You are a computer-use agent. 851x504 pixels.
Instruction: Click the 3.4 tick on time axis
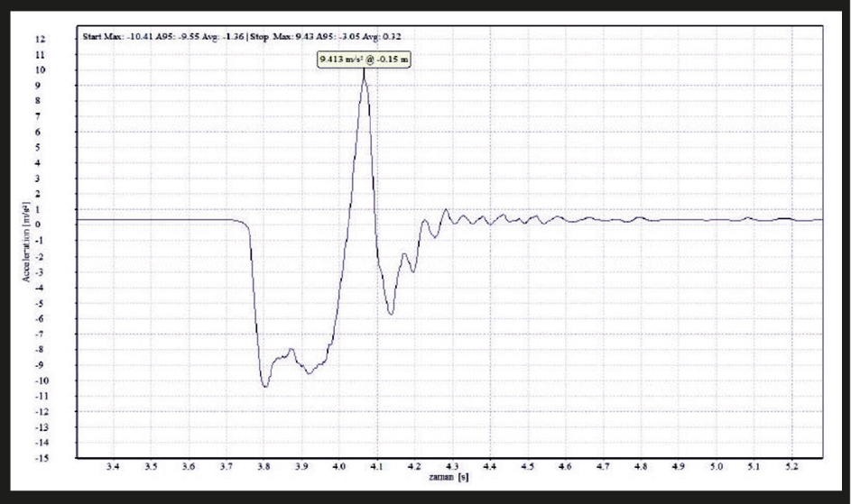coord(113,466)
